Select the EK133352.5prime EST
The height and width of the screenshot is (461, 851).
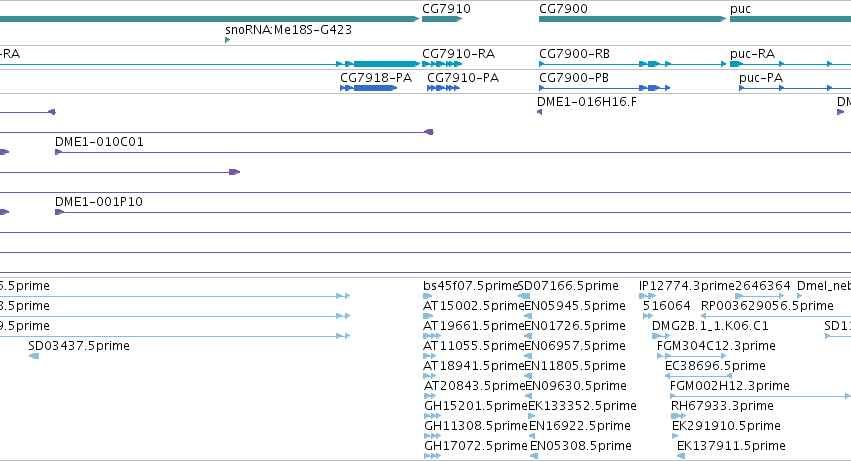coord(582,406)
